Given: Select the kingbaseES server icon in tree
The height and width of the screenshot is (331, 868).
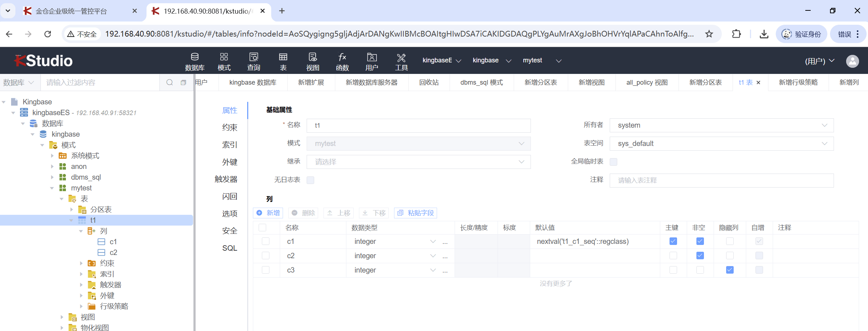Looking at the screenshot, I should click(x=24, y=113).
